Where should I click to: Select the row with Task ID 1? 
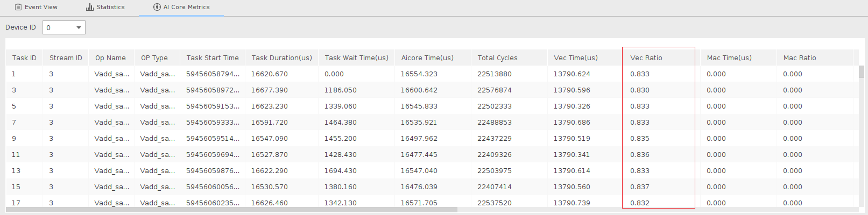click(431, 74)
